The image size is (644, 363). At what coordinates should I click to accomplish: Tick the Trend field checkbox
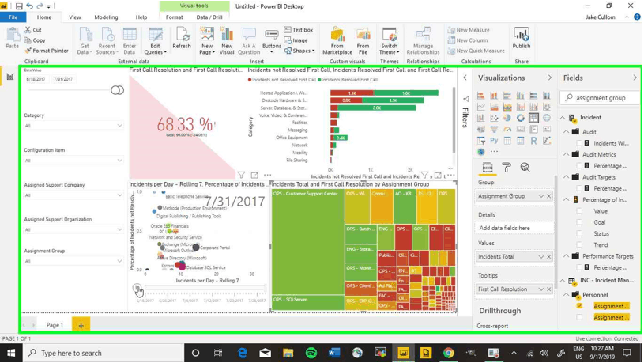pos(579,244)
